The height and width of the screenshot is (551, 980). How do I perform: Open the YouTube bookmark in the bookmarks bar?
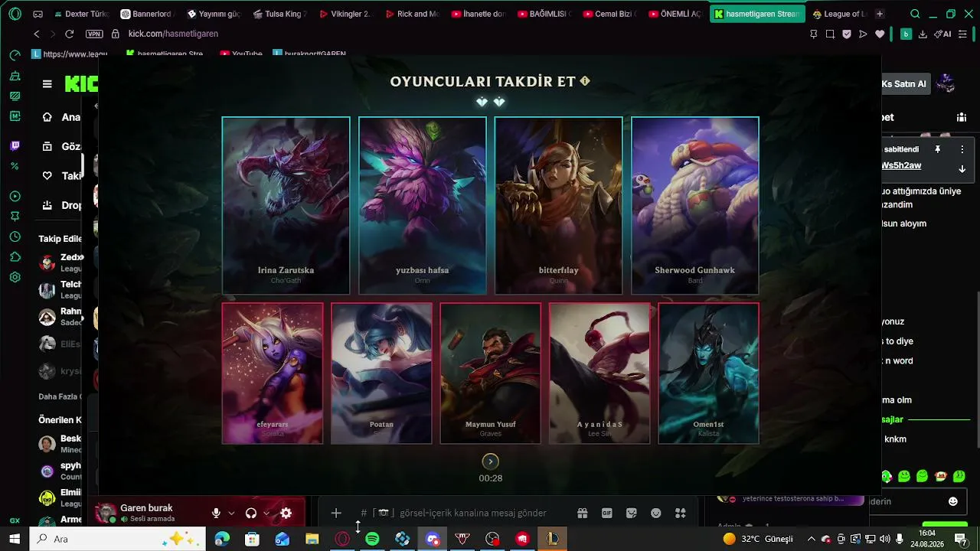(x=241, y=54)
